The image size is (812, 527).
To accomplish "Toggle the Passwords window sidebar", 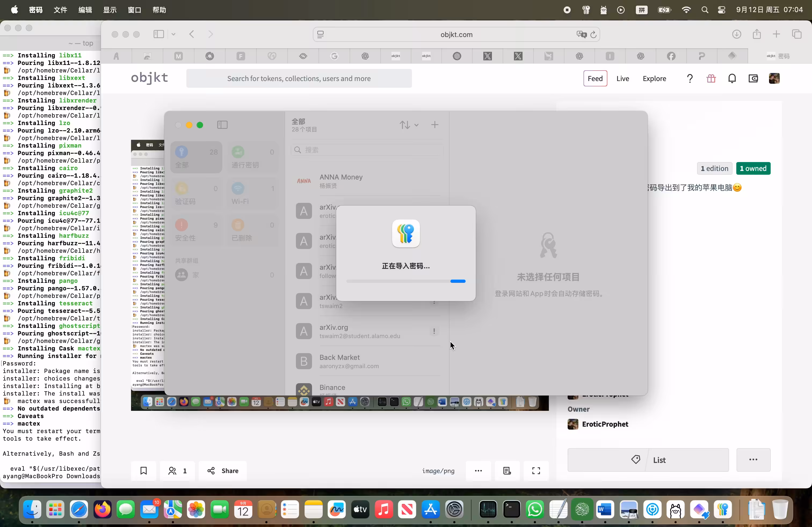I will coord(222,125).
